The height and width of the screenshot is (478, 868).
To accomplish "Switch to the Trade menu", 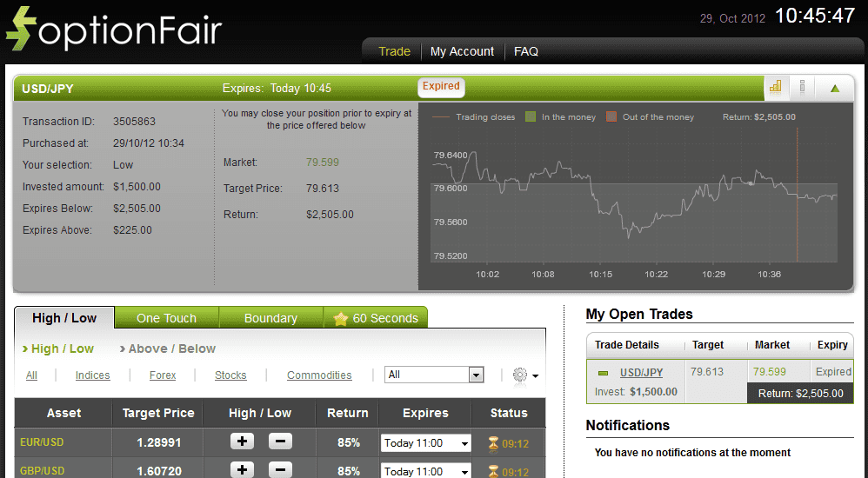I will click(394, 51).
